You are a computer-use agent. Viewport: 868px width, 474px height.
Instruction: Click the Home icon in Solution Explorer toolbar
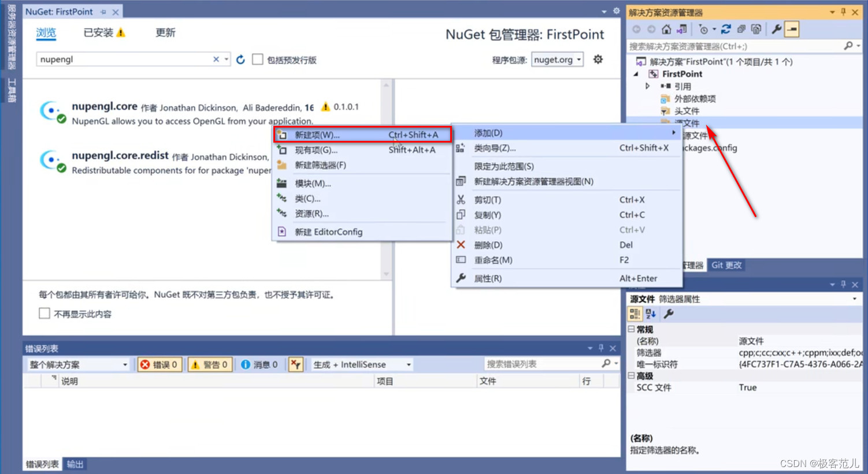point(666,29)
